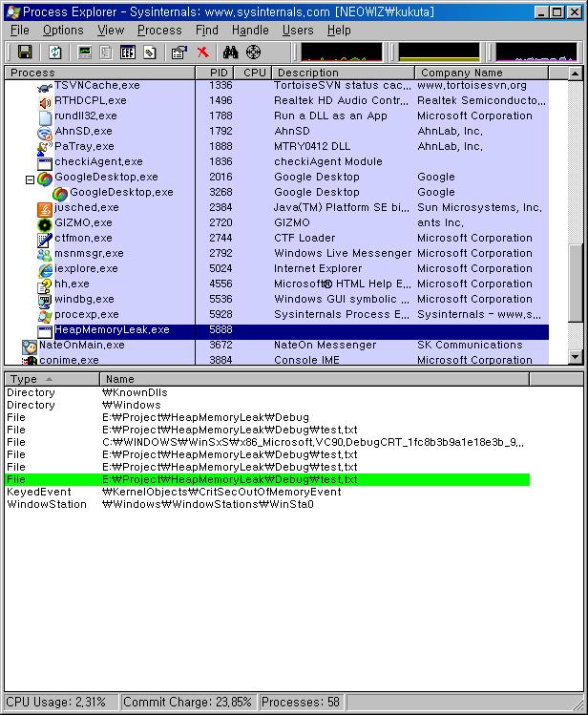The width and height of the screenshot is (588, 715).
Task: Sort handles by Name column header
Action: 314,379
